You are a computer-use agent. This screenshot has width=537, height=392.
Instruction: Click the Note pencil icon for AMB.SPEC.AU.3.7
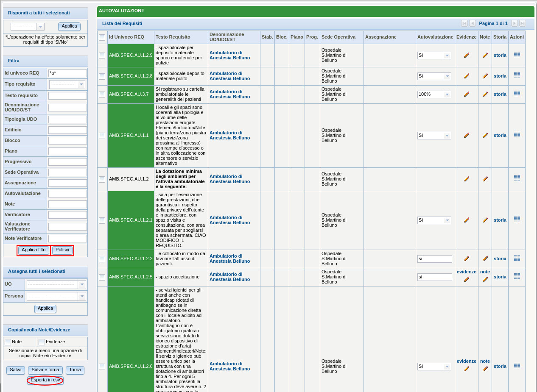485,94
